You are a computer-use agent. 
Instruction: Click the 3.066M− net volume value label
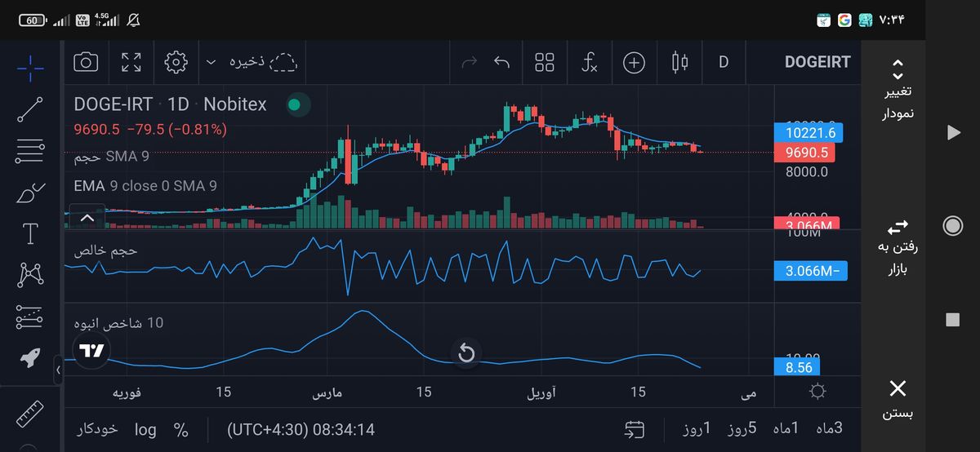coord(811,272)
